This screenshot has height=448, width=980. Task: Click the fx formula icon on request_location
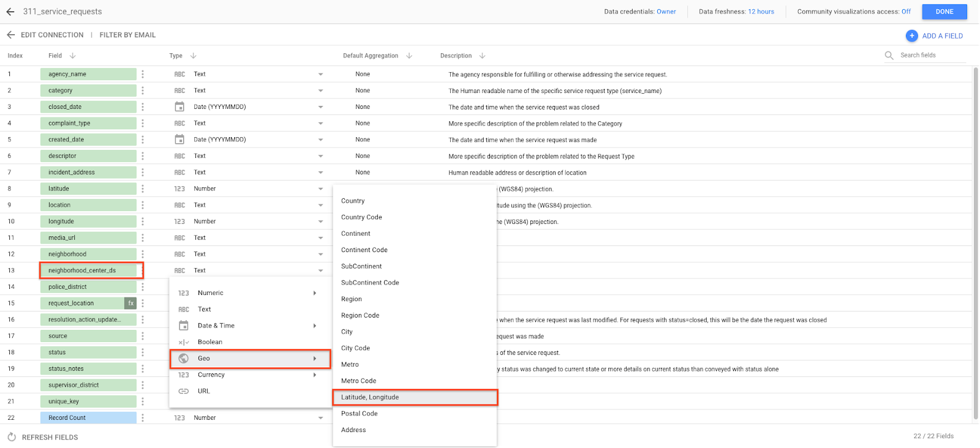click(130, 303)
